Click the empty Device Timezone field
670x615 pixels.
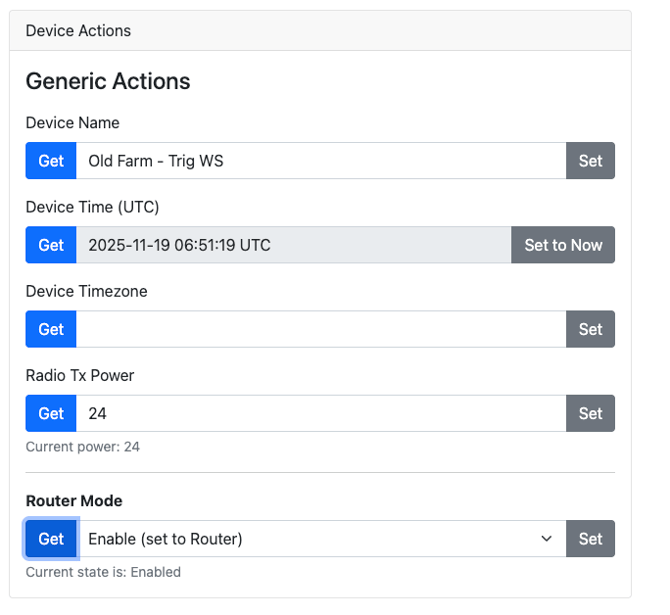(320, 329)
